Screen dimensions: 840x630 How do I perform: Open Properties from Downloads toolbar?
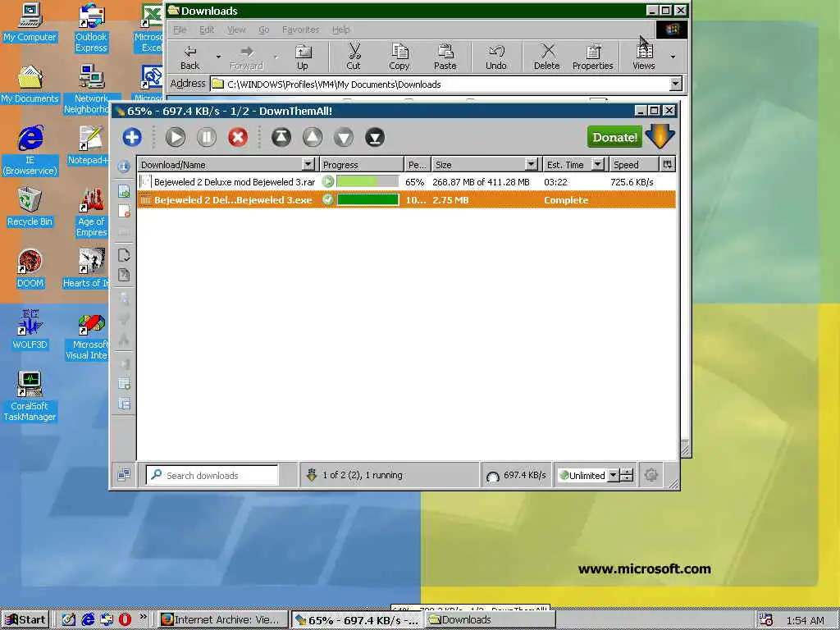(x=592, y=57)
